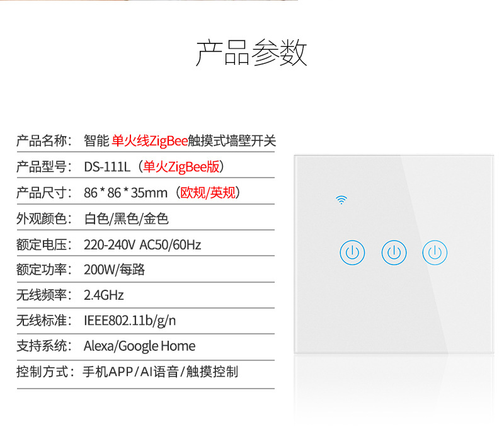Viewport: 504px width, 439px height.
Task: Click the 86*86*35mm dimension value
Action: point(125,193)
